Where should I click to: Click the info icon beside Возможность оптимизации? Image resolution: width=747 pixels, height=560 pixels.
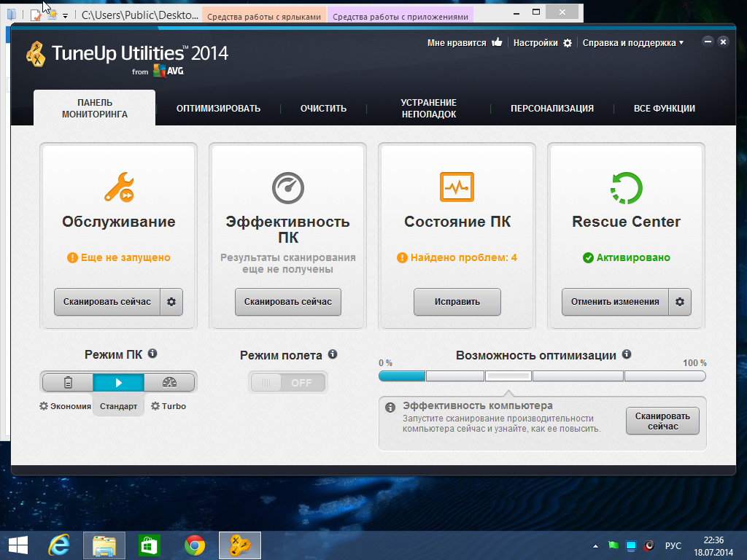[x=627, y=354]
